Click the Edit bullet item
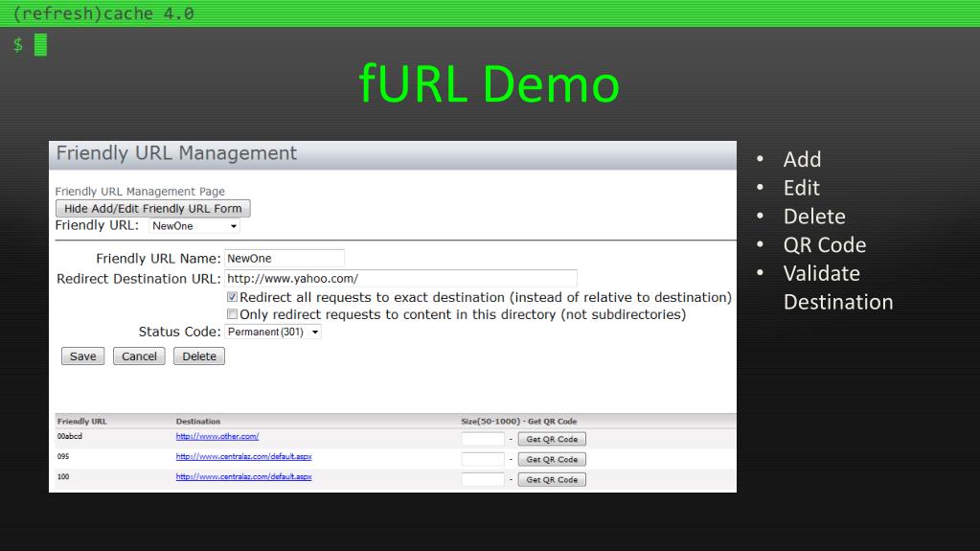 (x=801, y=188)
